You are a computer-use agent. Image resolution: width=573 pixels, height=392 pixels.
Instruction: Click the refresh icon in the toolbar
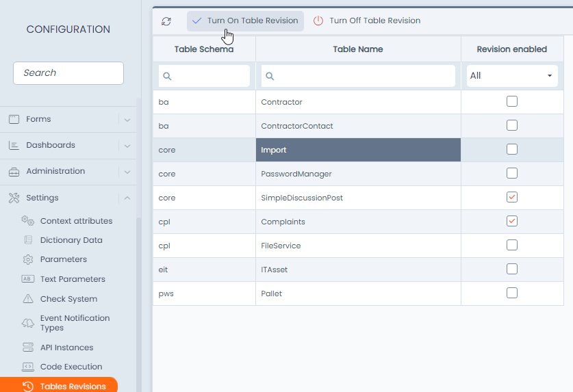click(x=166, y=21)
